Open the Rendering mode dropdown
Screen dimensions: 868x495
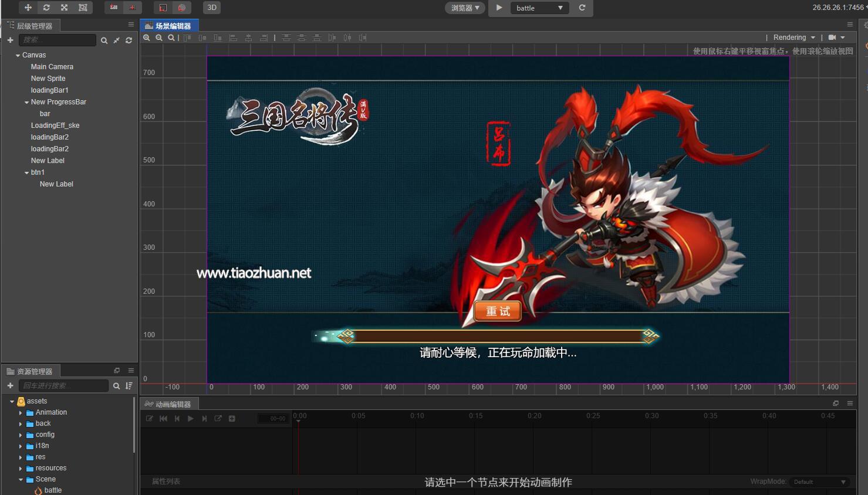click(794, 38)
